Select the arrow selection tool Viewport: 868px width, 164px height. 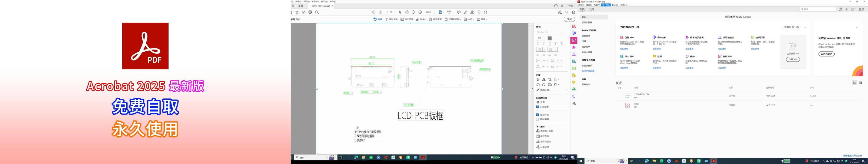[x=400, y=12]
